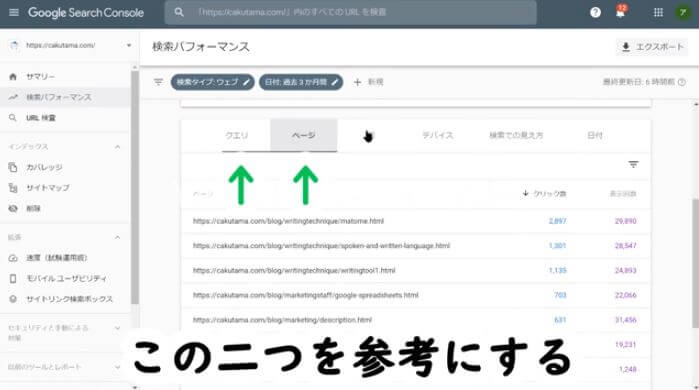Open 速度（試験運用版） report
The height and width of the screenshot is (390, 699).
tap(66, 258)
